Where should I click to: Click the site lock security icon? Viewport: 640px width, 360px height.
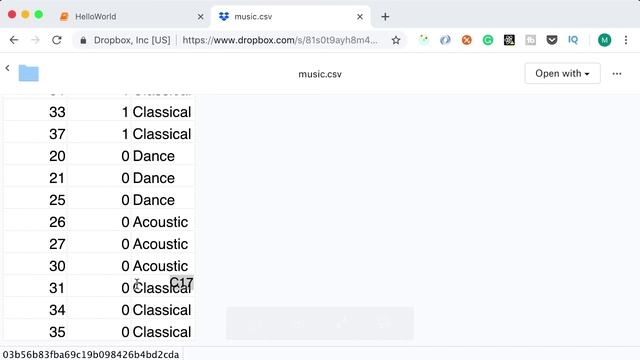coord(83,40)
